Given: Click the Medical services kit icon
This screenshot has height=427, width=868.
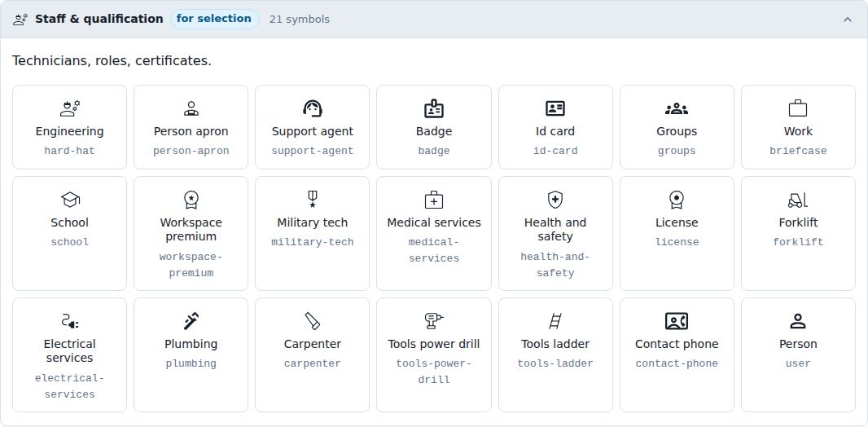Looking at the screenshot, I should click(x=434, y=200).
